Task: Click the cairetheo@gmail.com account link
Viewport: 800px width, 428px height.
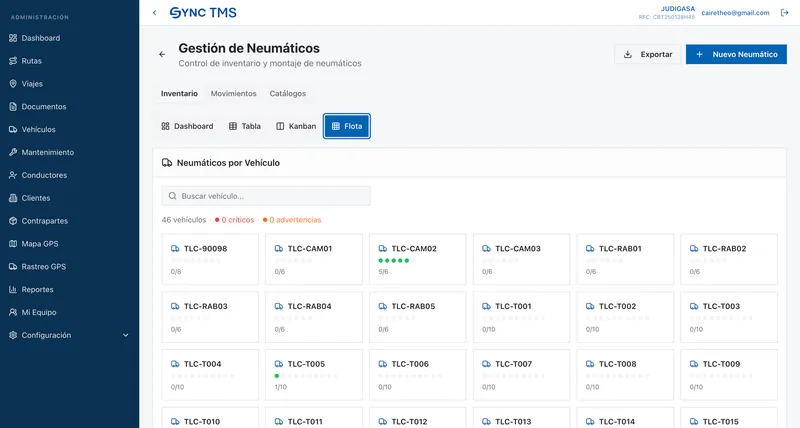Action: click(735, 13)
